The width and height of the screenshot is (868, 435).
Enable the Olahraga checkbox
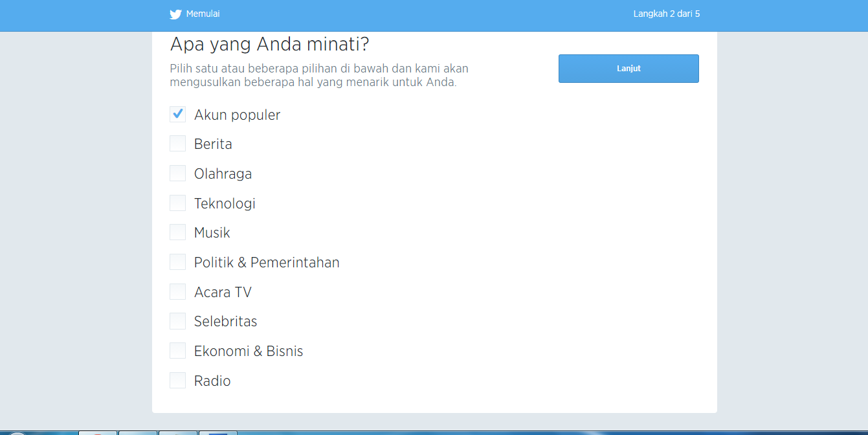(177, 173)
